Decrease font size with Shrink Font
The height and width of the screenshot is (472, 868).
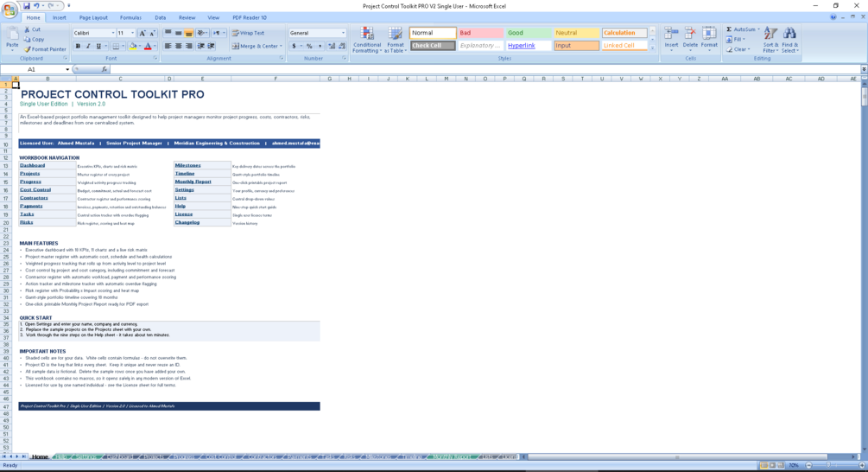coord(152,33)
